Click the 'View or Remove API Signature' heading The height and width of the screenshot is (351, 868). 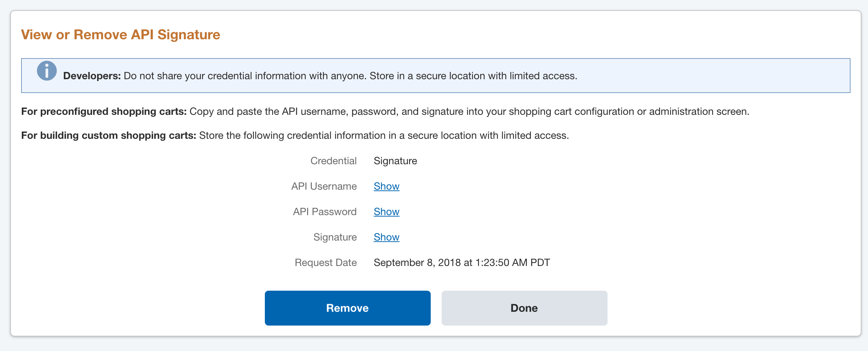click(120, 35)
